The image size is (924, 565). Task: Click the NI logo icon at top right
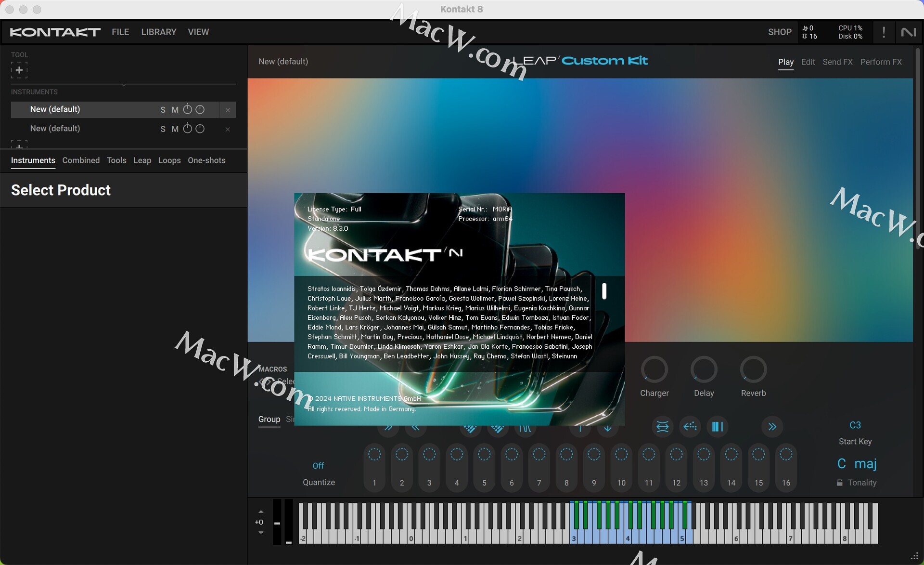click(909, 32)
